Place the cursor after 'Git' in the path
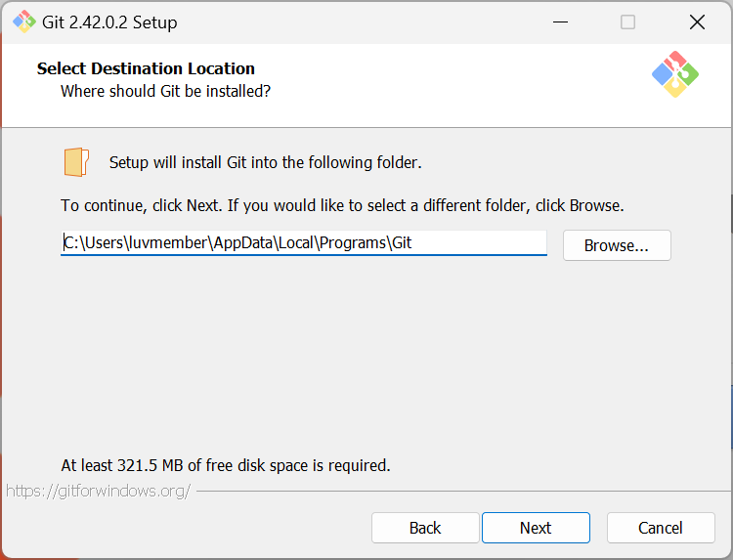733x560 pixels. point(414,242)
